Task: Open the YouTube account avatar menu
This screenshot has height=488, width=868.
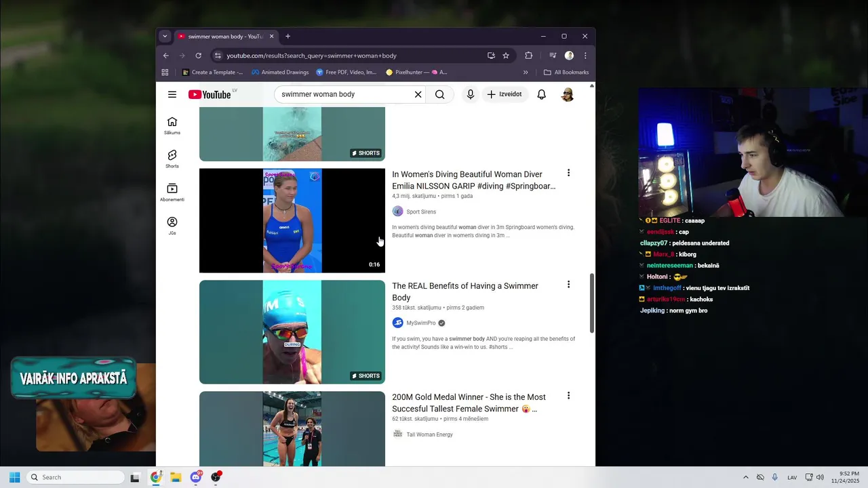Action: (568, 94)
